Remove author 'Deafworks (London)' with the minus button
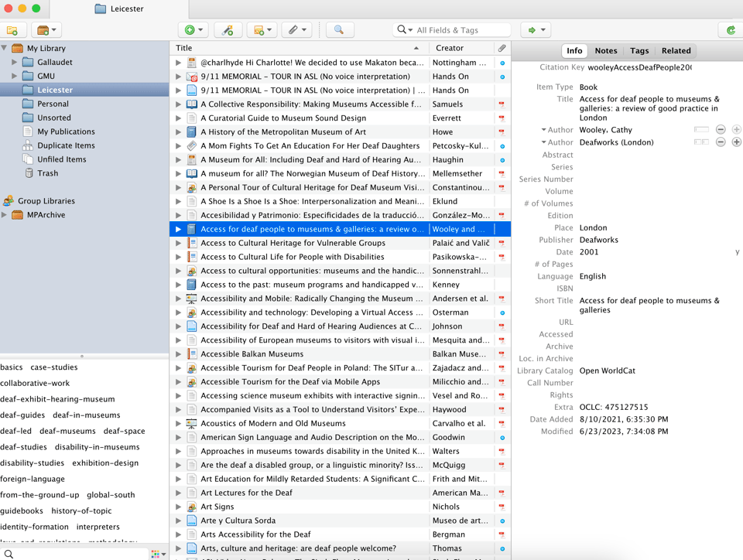The image size is (743, 560). coord(721,142)
